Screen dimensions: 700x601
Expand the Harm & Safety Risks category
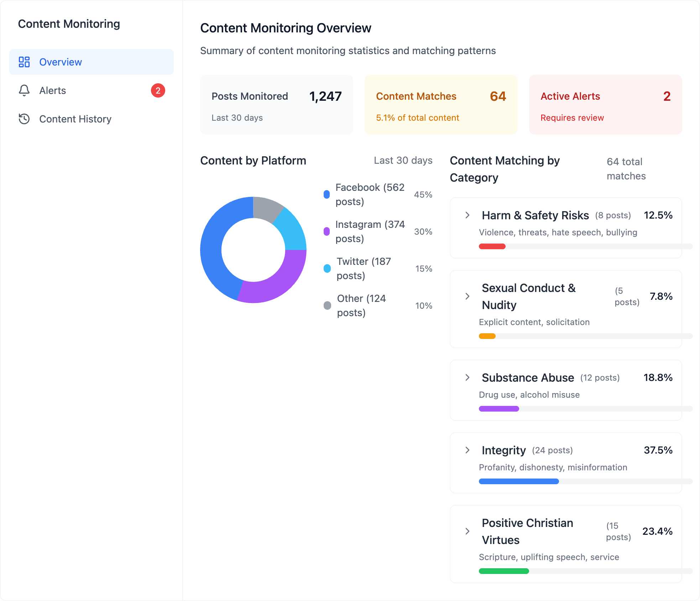(467, 215)
